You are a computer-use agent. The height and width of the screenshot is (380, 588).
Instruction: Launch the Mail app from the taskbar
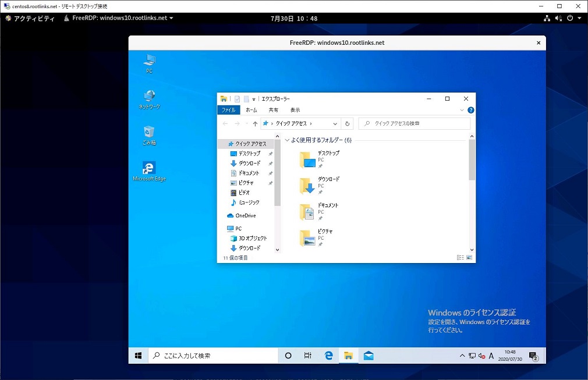click(369, 356)
